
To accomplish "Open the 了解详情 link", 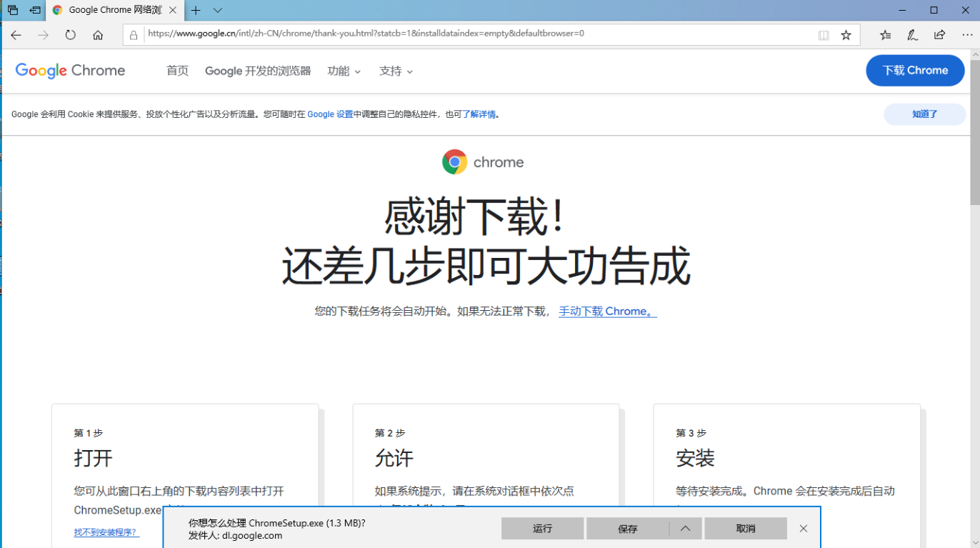I will (479, 114).
